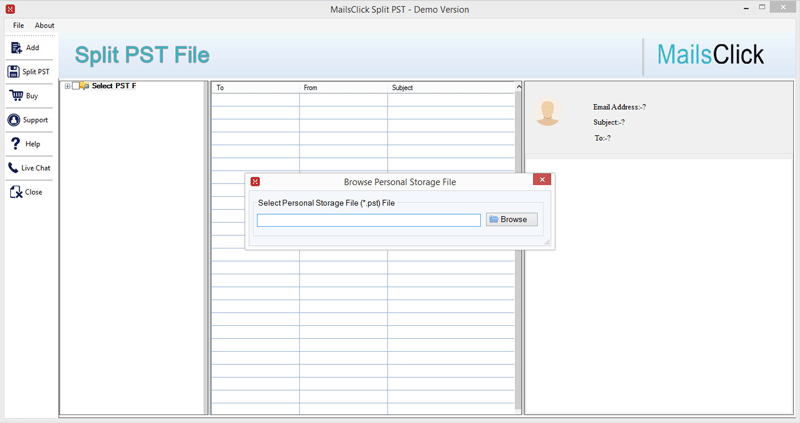
Task: Open the About menu
Action: 44,25
